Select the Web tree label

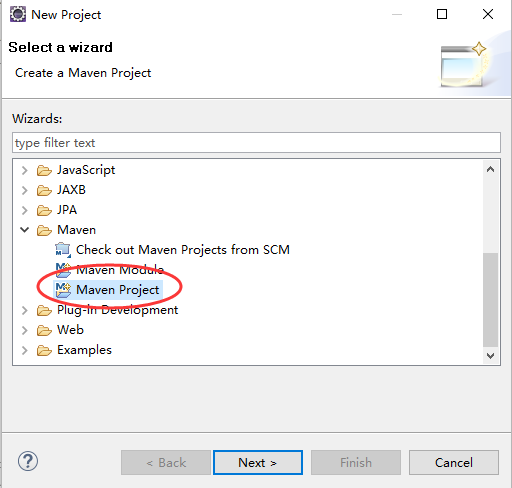pos(70,330)
